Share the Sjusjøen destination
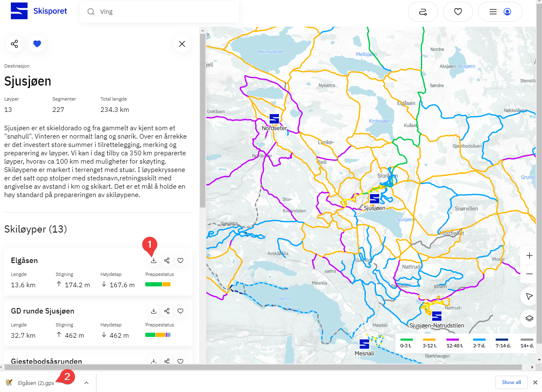The image size is (542, 392). pyautogui.click(x=15, y=44)
